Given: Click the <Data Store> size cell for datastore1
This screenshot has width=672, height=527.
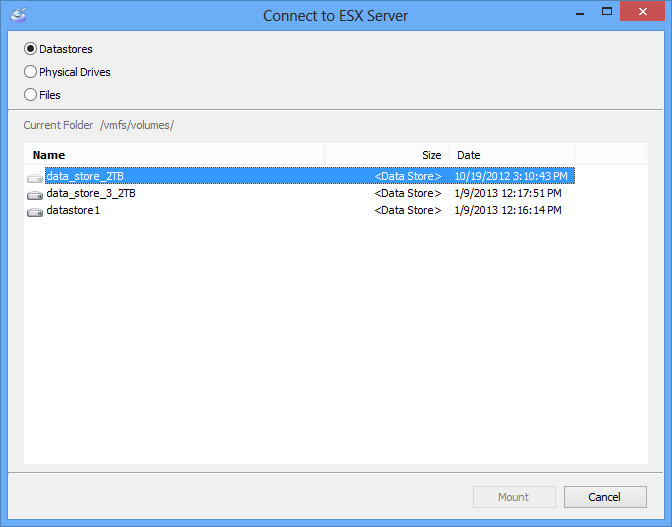Looking at the screenshot, I should click(x=408, y=210).
